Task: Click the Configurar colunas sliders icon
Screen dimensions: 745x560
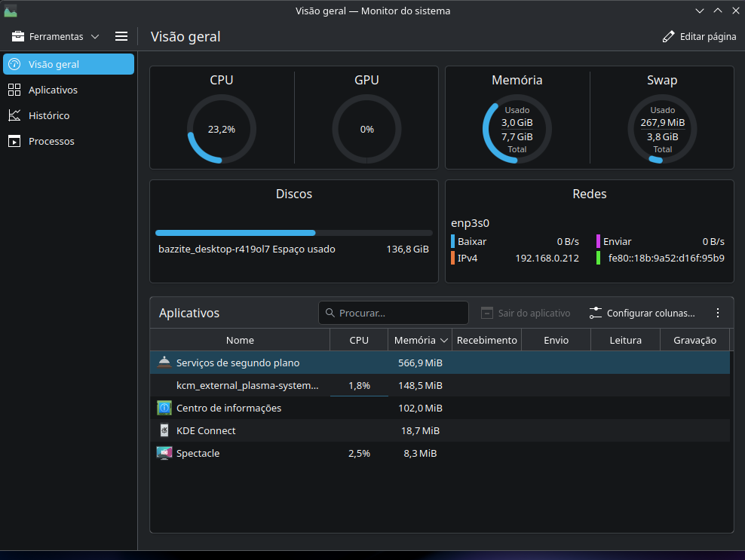Action: point(596,313)
